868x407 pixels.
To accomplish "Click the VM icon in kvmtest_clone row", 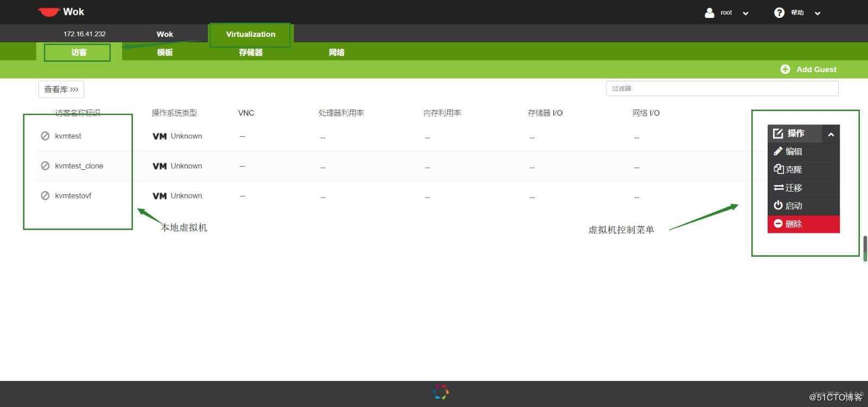I will (x=159, y=166).
